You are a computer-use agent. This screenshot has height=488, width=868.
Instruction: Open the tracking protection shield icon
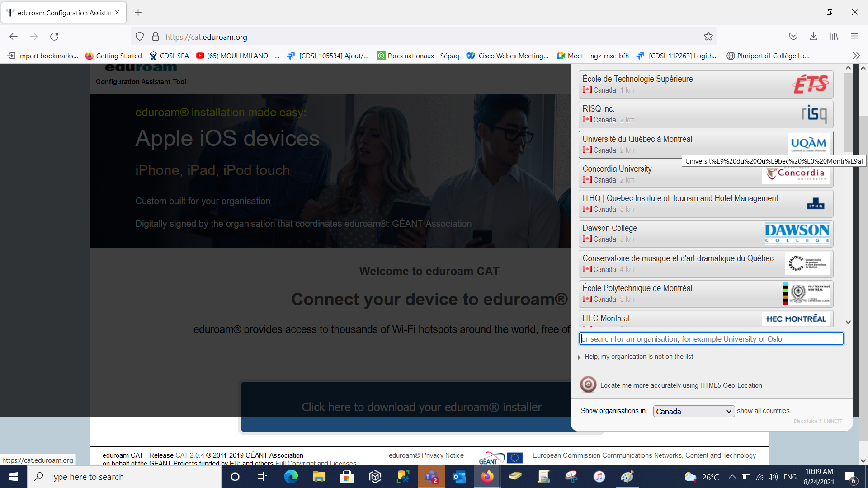[140, 37]
